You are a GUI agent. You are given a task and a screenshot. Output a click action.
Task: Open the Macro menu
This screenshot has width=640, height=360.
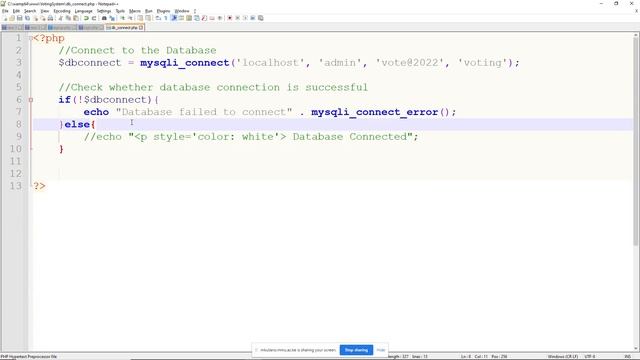(135, 11)
